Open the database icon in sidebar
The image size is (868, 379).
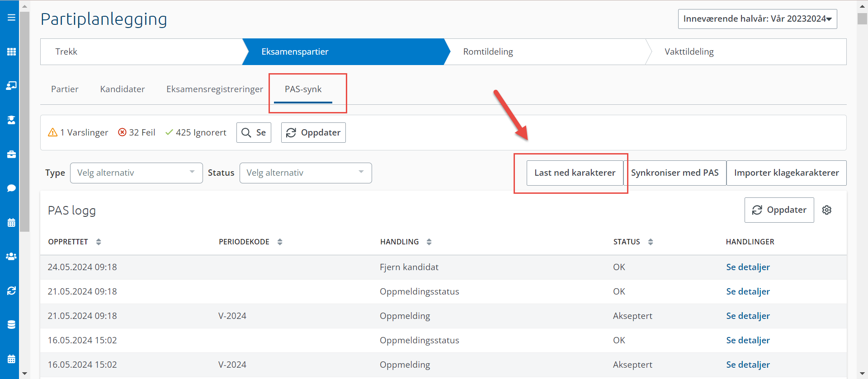click(11, 324)
